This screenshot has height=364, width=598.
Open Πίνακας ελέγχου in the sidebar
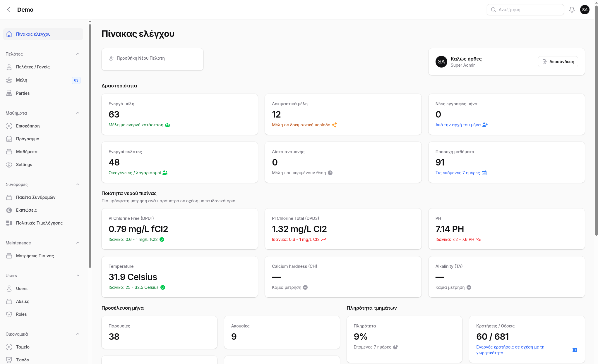43,34
